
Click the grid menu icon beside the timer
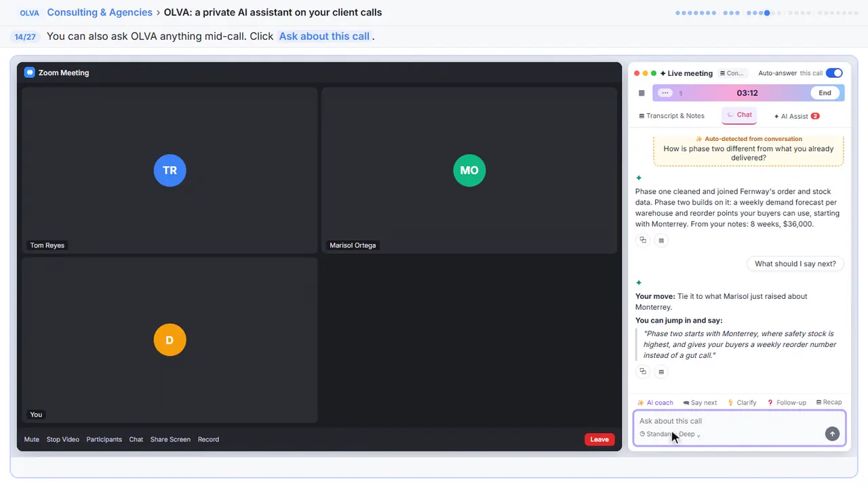tap(642, 93)
